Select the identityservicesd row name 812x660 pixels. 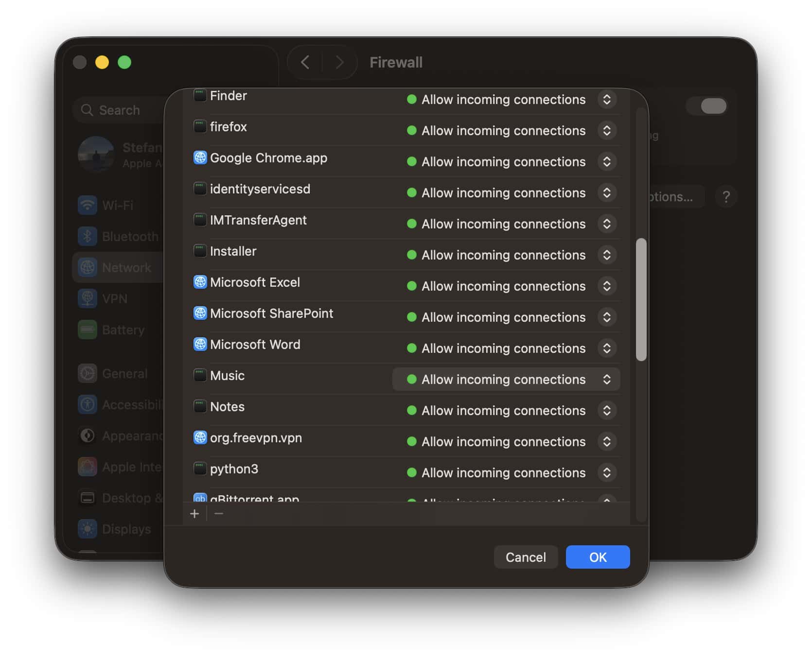click(x=260, y=189)
